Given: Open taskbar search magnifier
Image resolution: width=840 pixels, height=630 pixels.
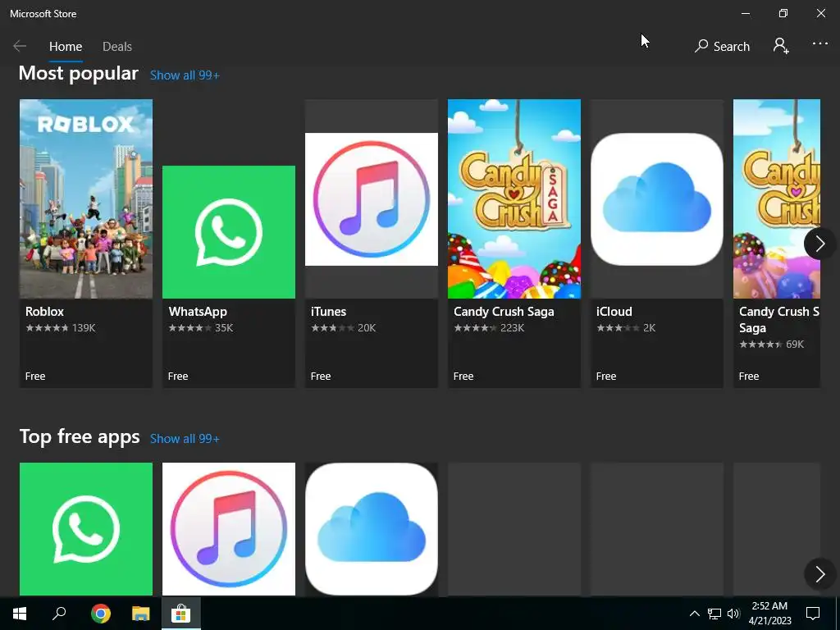Looking at the screenshot, I should pyautogui.click(x=59, y=613).
